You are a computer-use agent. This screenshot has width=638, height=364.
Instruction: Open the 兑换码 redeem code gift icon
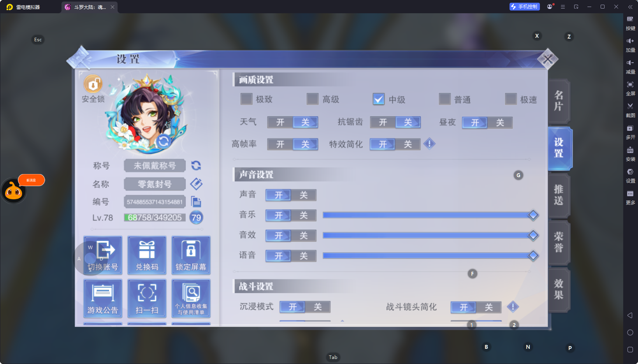(147, 255)
